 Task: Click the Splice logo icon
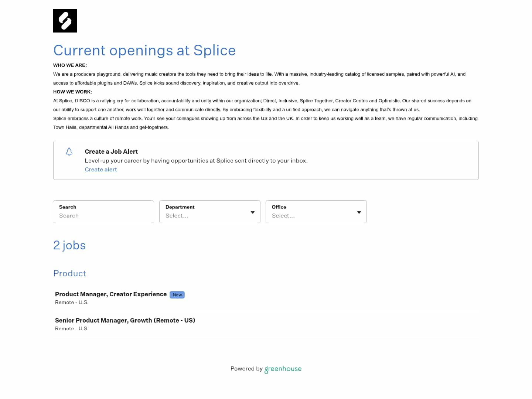pos(65,20)
